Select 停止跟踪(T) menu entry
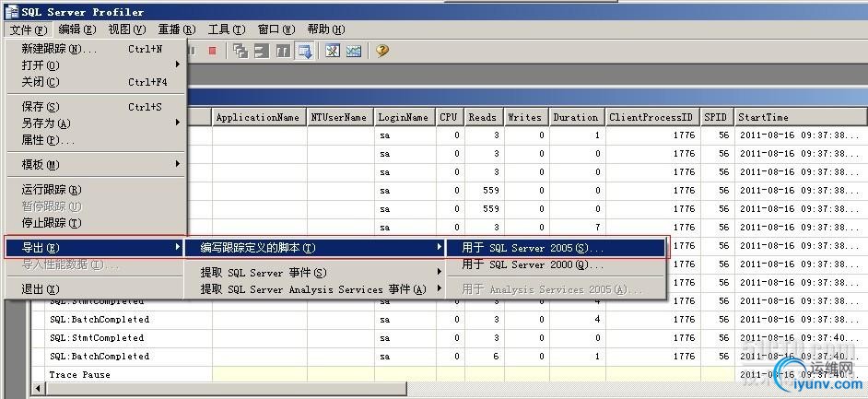 pos(95,223)
